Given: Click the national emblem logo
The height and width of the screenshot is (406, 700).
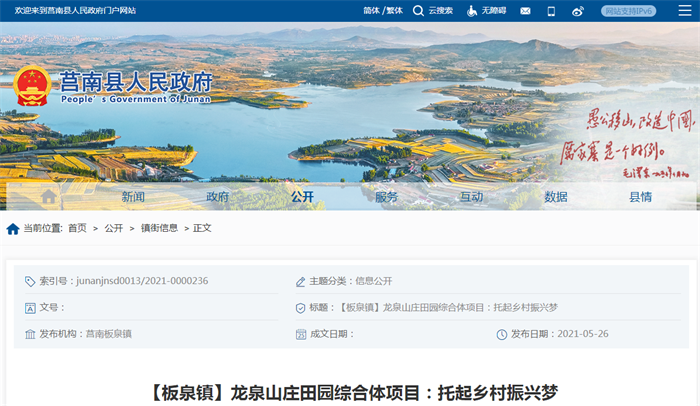Looking at the screenshot, I should 32,87.
